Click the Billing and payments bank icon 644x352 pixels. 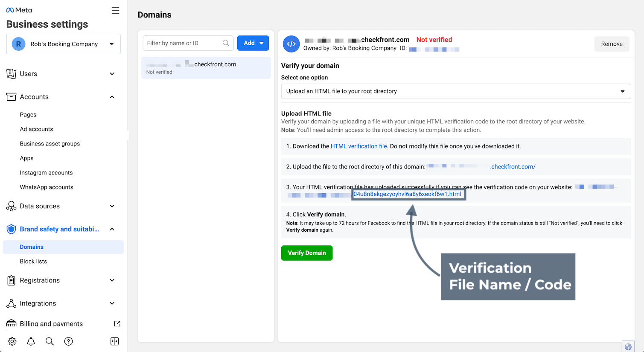click(12, 323)
